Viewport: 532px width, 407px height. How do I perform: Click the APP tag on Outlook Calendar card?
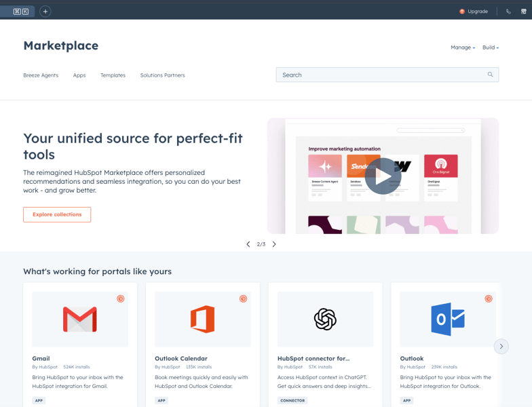click(x=161, y=400)
